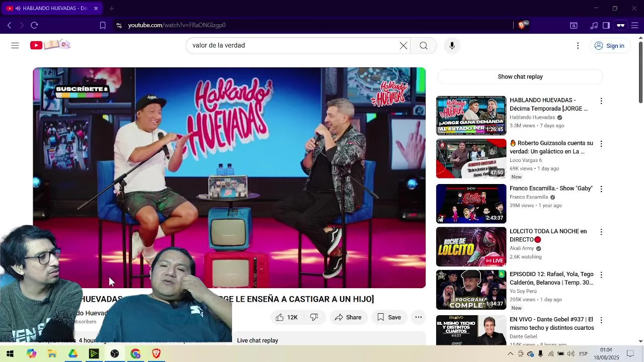Open OBS Studio taskbar icon
Image resolution: width=644 pixels, height=362 pixels.
point(115,354)
